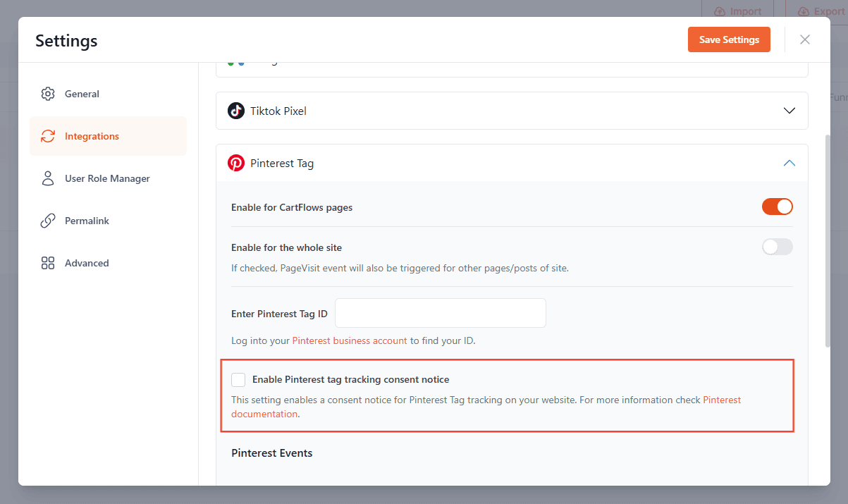Click the settings panel vertical scrollbar
Viewport: 848px width, 504px height.
pos(828,240)
